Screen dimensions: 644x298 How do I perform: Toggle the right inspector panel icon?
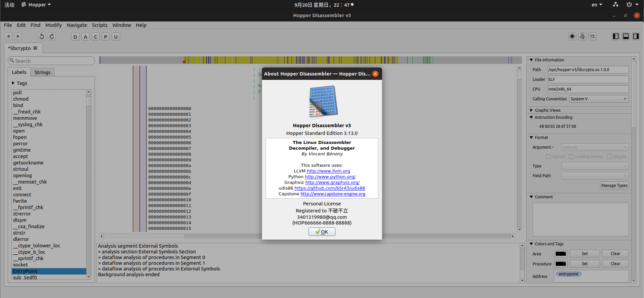pyautogui.click(x=636, y=36)
